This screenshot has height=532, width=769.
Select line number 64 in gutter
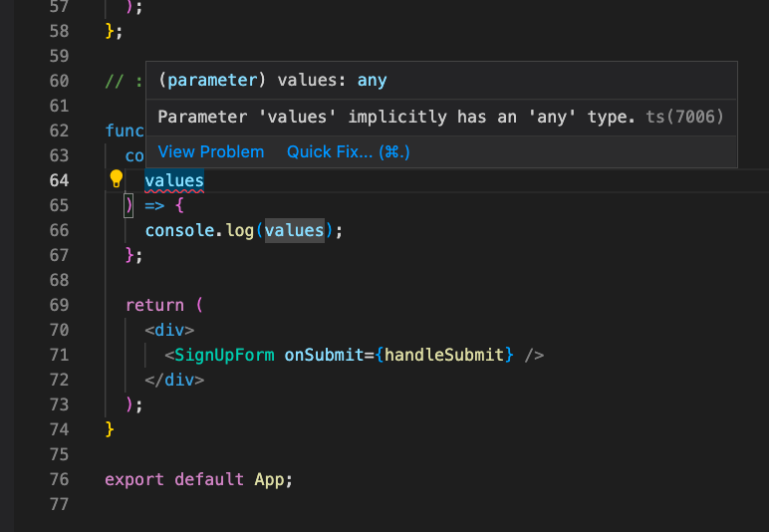click(x=58, y=180)
